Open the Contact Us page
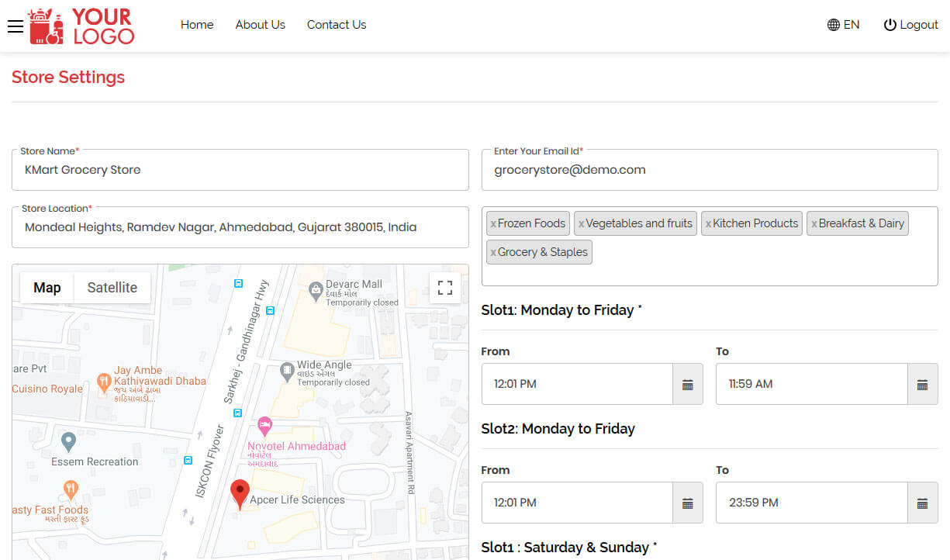The image size is (950, 560). point(337,25)
